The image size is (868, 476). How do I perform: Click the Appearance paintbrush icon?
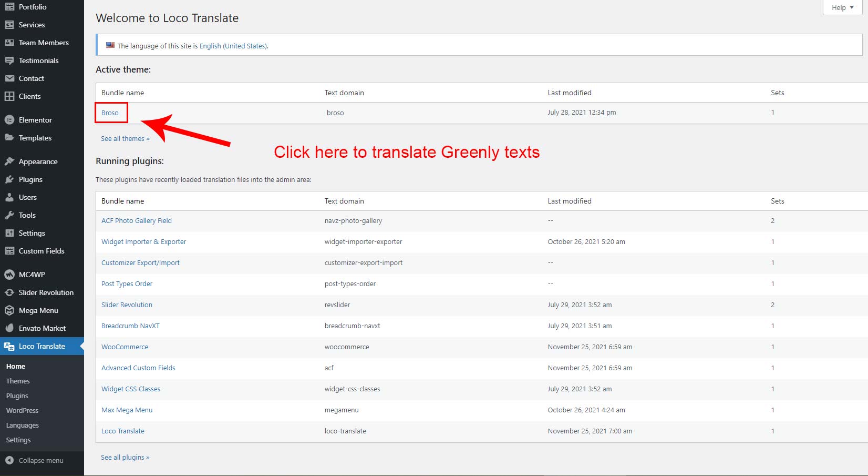9,161
